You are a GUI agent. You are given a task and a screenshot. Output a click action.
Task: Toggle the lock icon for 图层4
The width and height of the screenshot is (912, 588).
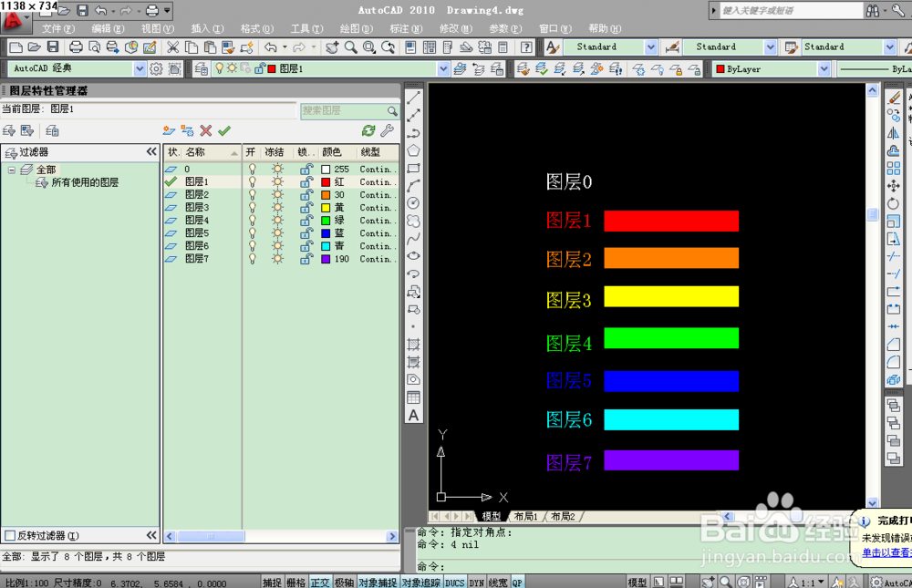(306, 221)
